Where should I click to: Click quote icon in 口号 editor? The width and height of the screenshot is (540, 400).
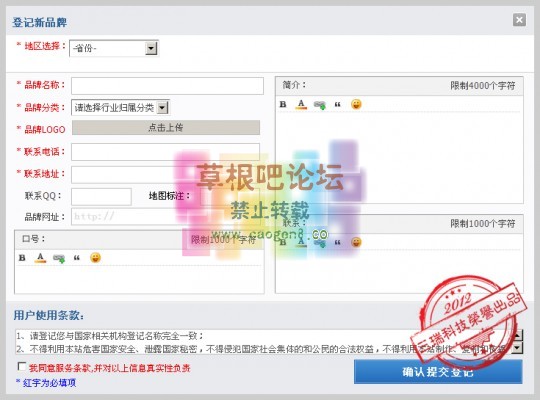click(77, 258)
